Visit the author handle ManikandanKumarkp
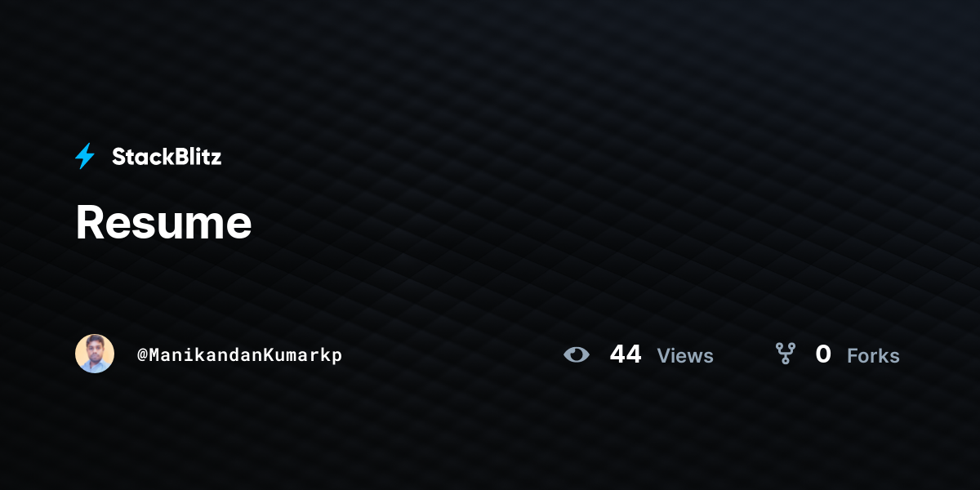 tap(239, 355)
